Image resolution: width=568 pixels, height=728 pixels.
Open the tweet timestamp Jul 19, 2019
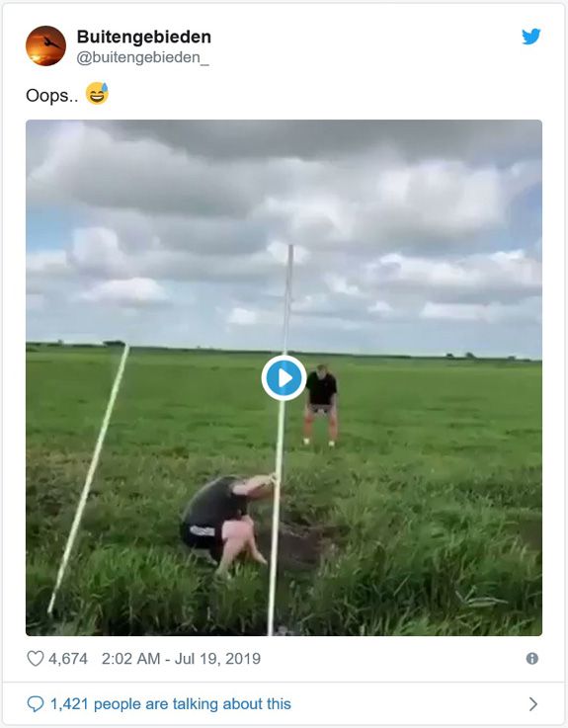click(x=217, y=658)
